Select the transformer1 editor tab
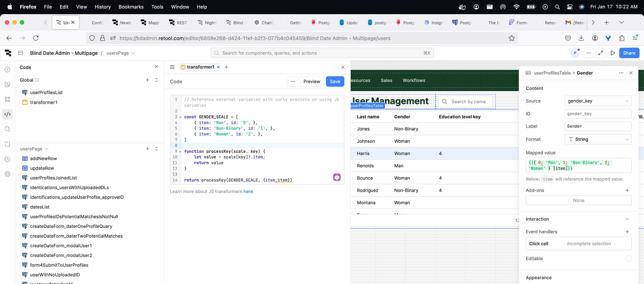Viewport: 644px width, 284px height. coord(200,67)
